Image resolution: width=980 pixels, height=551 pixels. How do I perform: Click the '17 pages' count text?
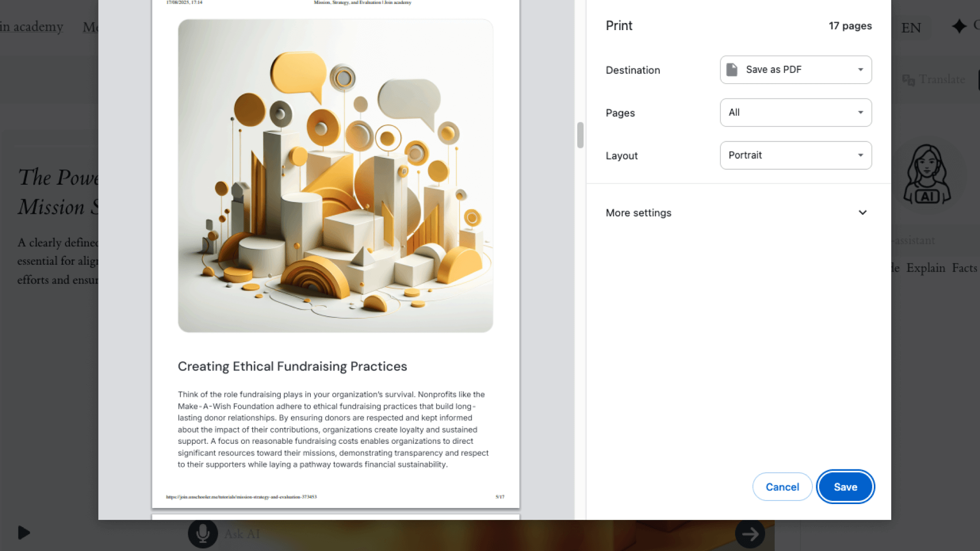coord(850,26)
